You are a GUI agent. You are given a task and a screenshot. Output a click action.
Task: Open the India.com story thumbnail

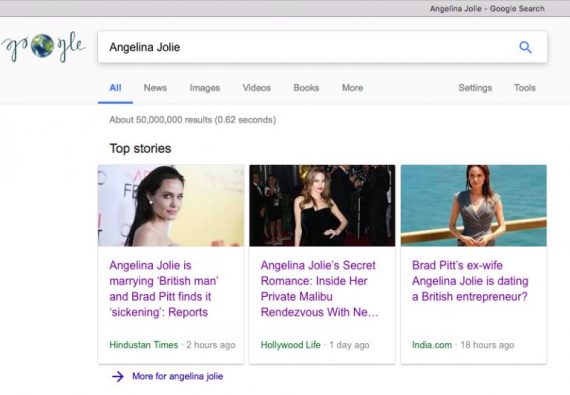pyautogui.click(x=474, y=206)
